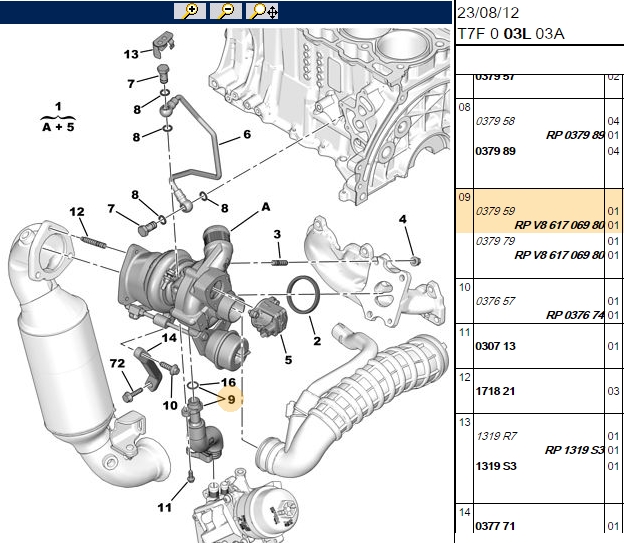Select row number 14 in the parts table

pyautogui.click(x=464, y=512)
